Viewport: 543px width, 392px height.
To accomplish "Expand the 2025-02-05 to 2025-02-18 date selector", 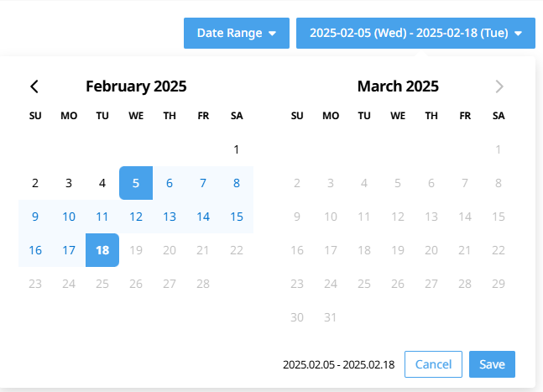I will [415, 34].
